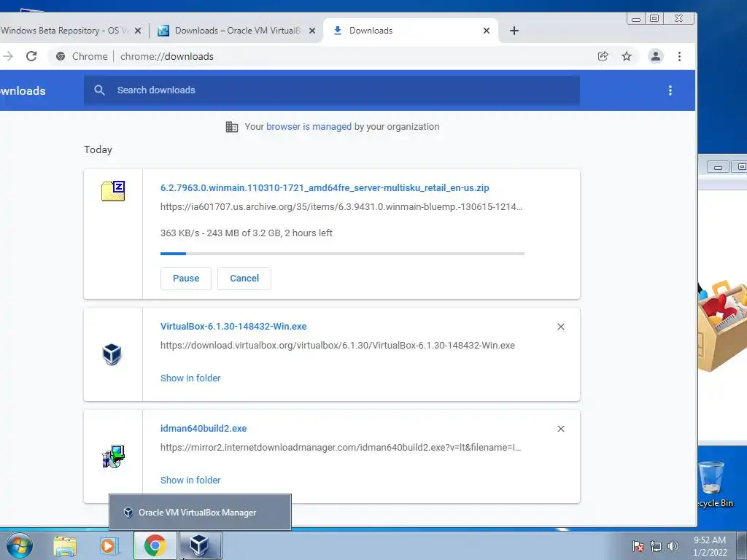Click the network tray icon
The width and height of the screenshot is (747, 560).
coord(656,546)
